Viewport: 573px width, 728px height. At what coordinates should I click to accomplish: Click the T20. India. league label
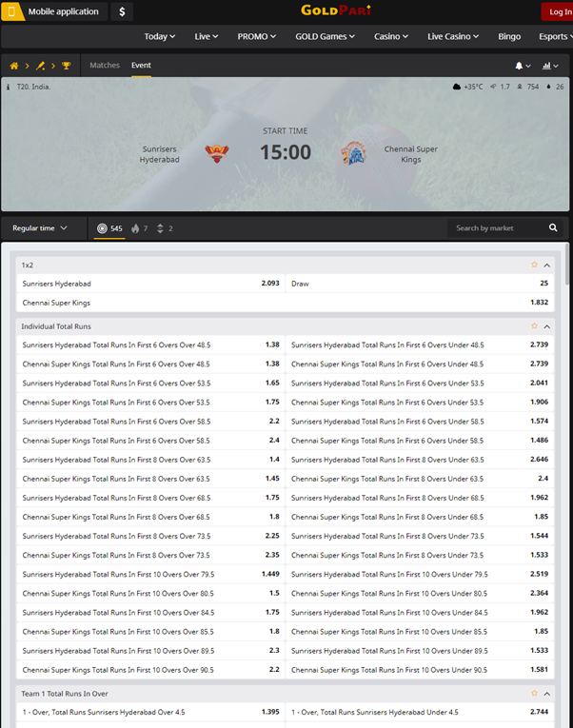point(33,87)
